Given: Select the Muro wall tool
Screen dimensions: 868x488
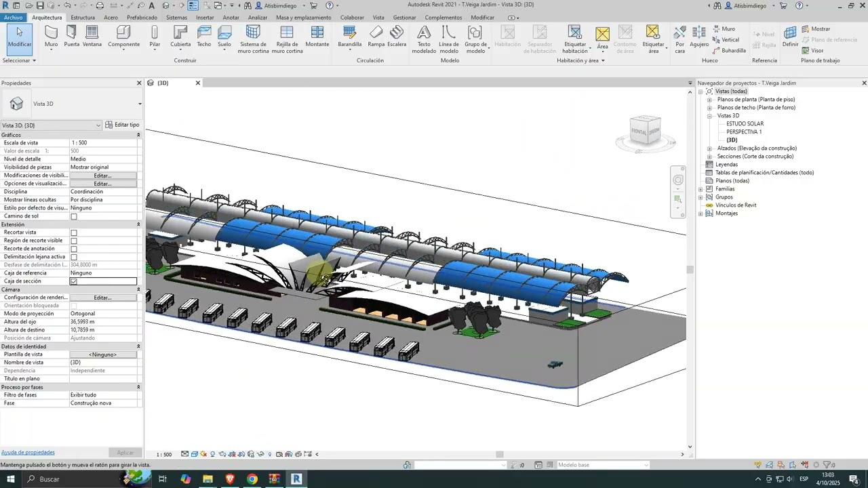Looking at the screenshot, I should pyautogui.click(x=51, y=37).
